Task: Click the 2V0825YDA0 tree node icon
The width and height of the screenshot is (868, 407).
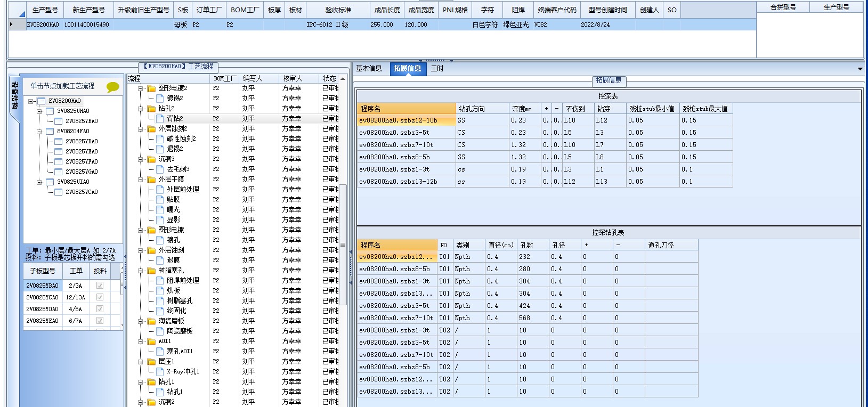Action: 59,141
